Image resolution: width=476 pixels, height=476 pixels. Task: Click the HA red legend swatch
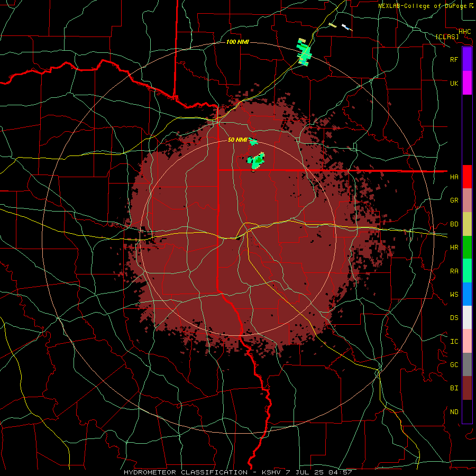coord(467,177)
